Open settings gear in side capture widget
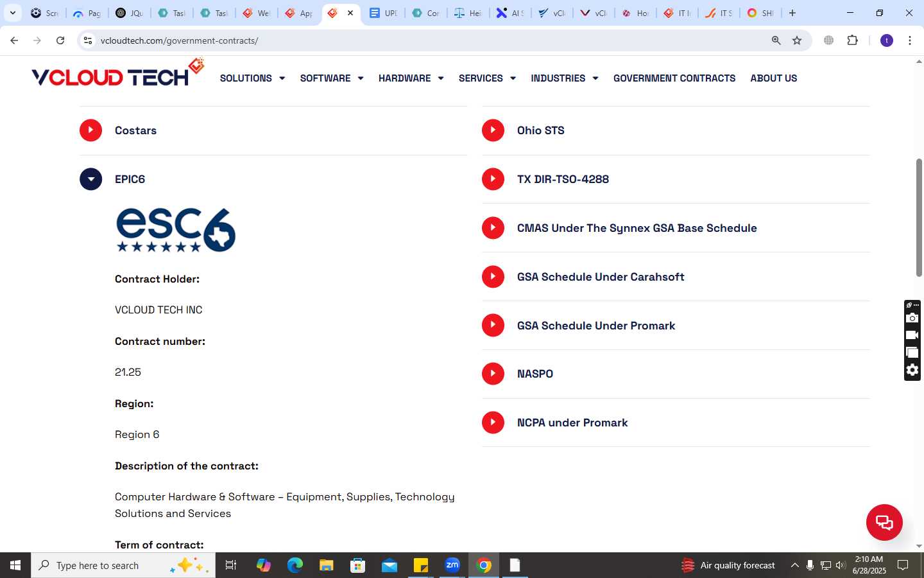The width and height of the screenshot is (924, 578). tap(912, 370)
